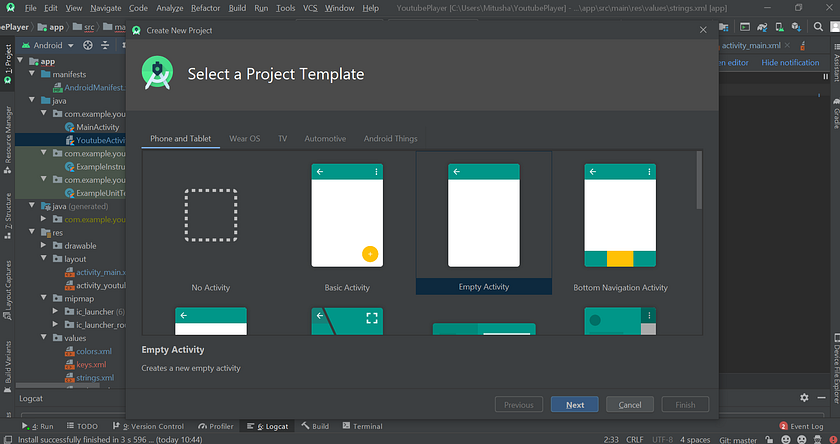This screenshot has width=840, height=444.
Task: Click the Finish button
Action: pyautogui.click(x=685, y=404)
